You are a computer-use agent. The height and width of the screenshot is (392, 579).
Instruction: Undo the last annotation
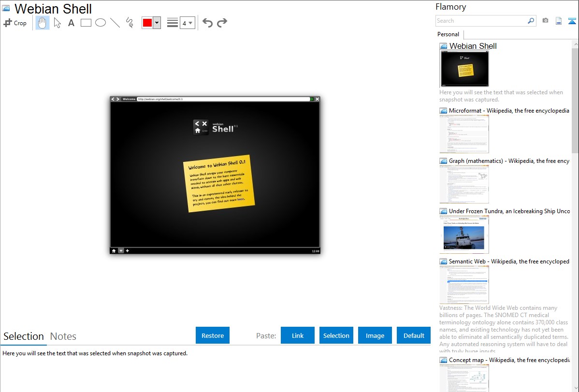(207, 23)
